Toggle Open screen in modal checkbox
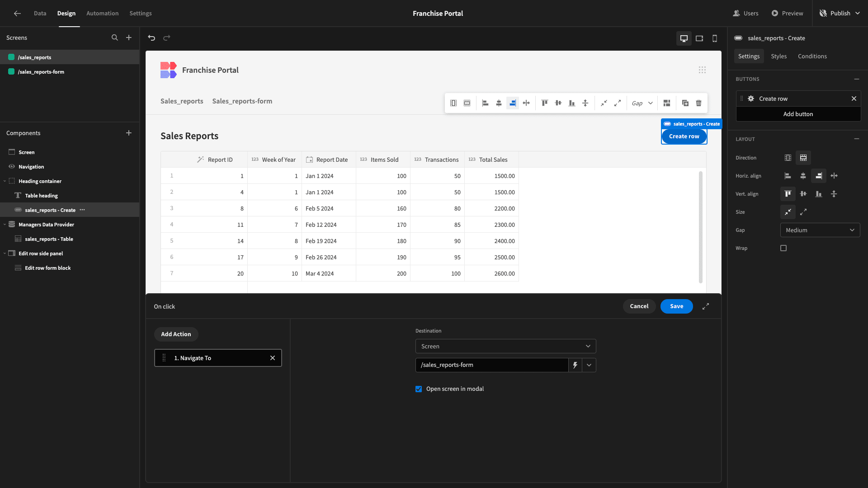Image resolution: width=868 pixels, height=488 pixels. click(x=419, y=389)
